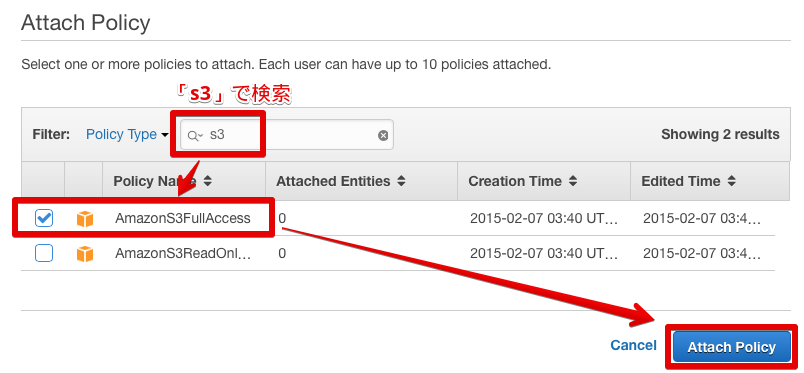Sort by Attached Entities column
This screenshot has width=804, height=373.
(341, 181)
